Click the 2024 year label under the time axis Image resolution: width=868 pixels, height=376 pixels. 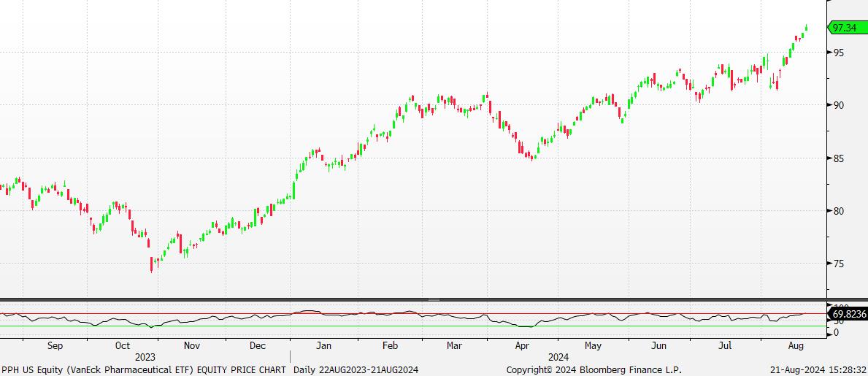[558, 358]
